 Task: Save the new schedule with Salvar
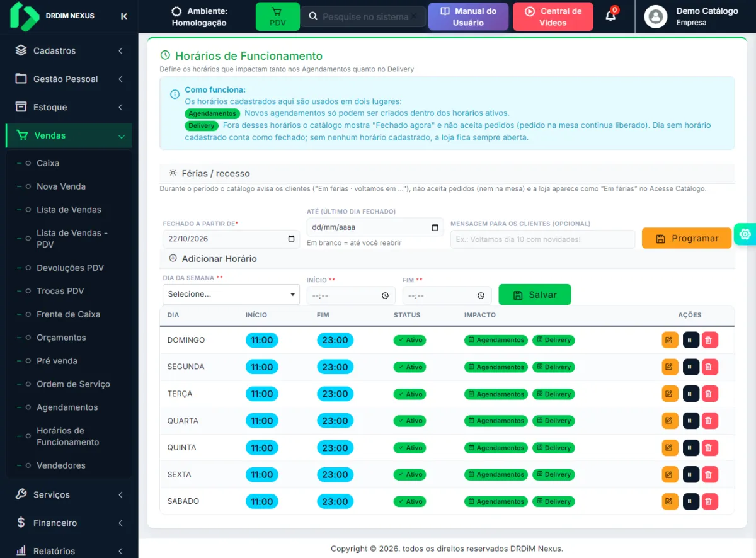click(535, 295)
